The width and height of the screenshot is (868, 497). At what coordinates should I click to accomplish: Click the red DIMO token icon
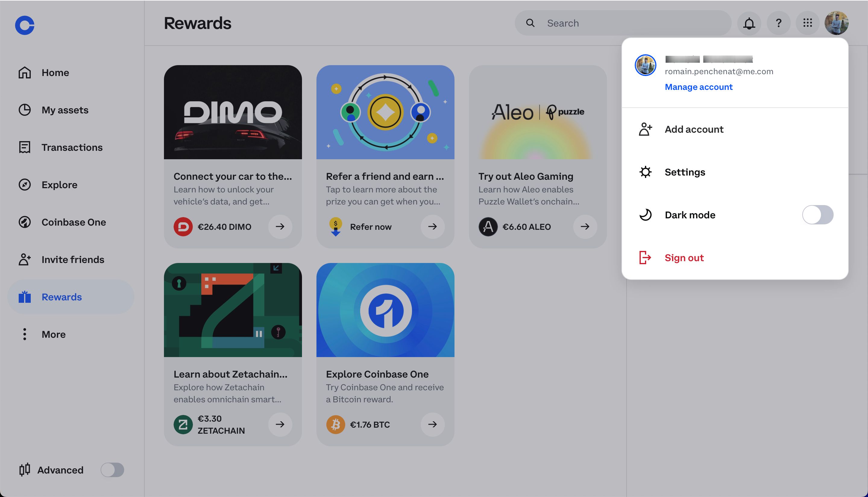[183, 227]
